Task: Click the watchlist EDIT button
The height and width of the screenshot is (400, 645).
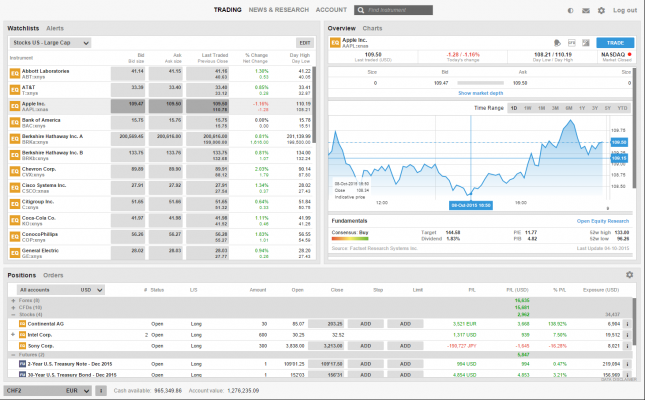Action: [305, 43]
